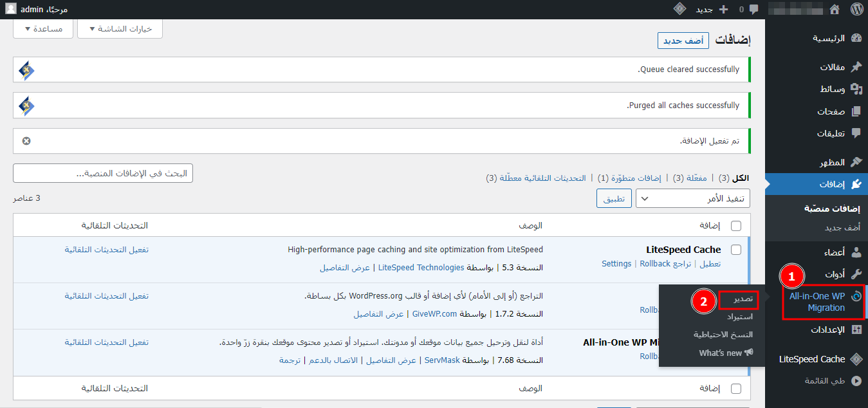The width and height of the screenshot is (868, 408).
Task: Click the WordPress logo in admin bar
Action: tap(856, 9)
